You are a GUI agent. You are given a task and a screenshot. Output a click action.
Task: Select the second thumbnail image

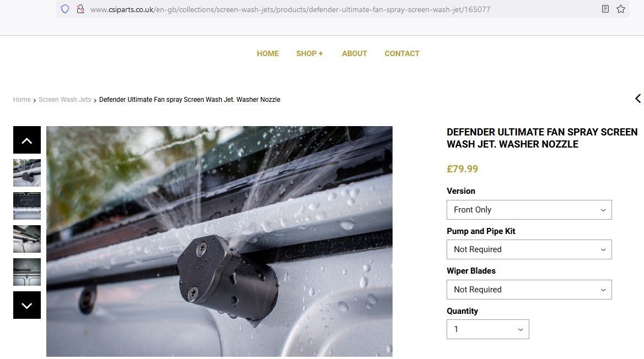pyautogui.click(x=26, y=206)
